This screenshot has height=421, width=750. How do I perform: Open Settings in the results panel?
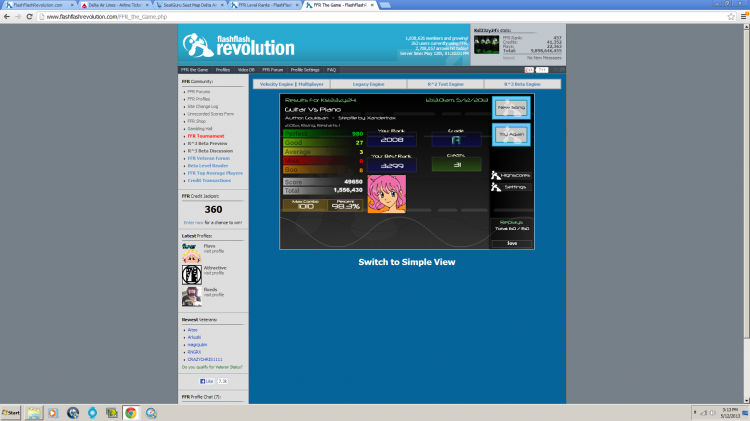point(511,187)
